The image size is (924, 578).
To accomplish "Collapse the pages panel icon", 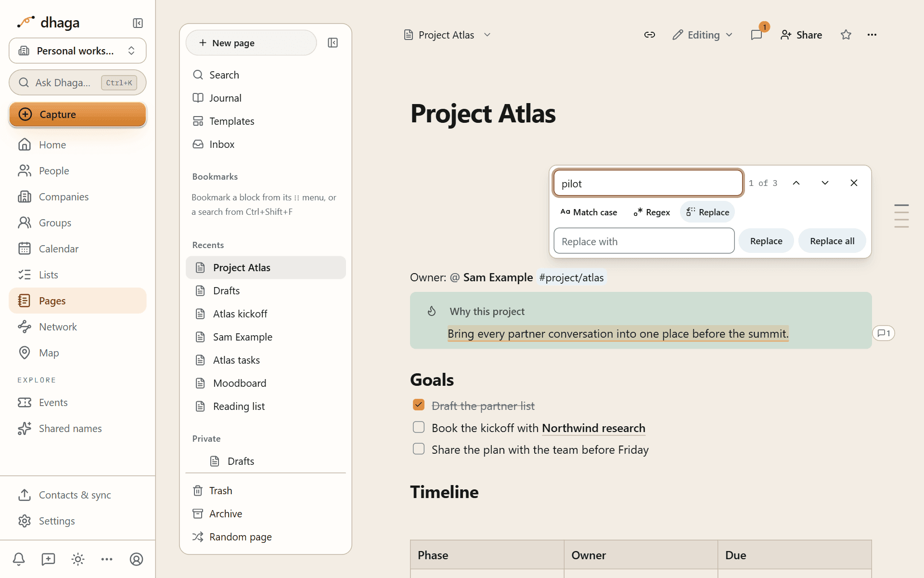I will (333, 43).
